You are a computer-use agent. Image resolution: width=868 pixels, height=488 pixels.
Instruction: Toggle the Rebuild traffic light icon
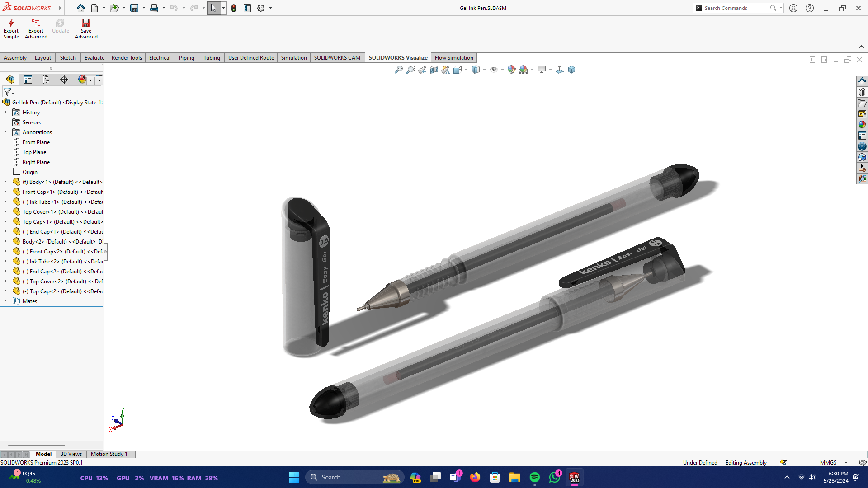[x=234, y=8]
